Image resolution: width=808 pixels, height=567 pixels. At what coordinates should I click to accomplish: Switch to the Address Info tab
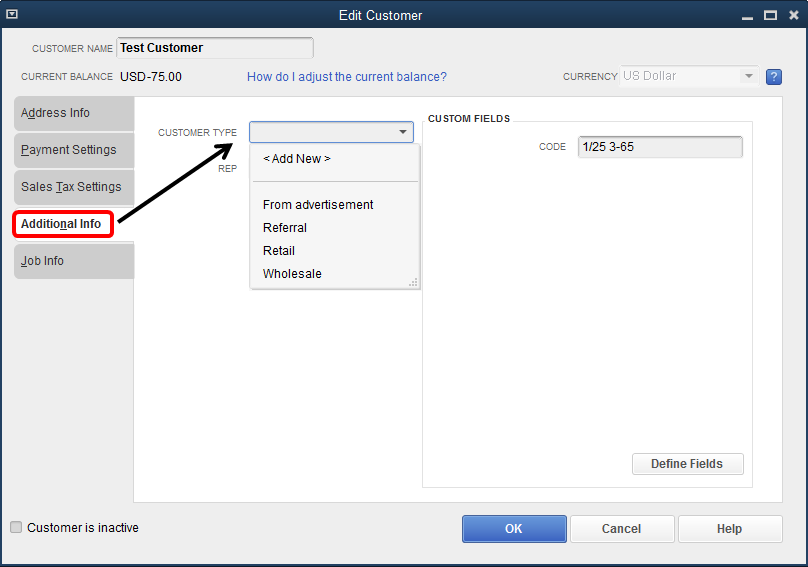(74, 113)
